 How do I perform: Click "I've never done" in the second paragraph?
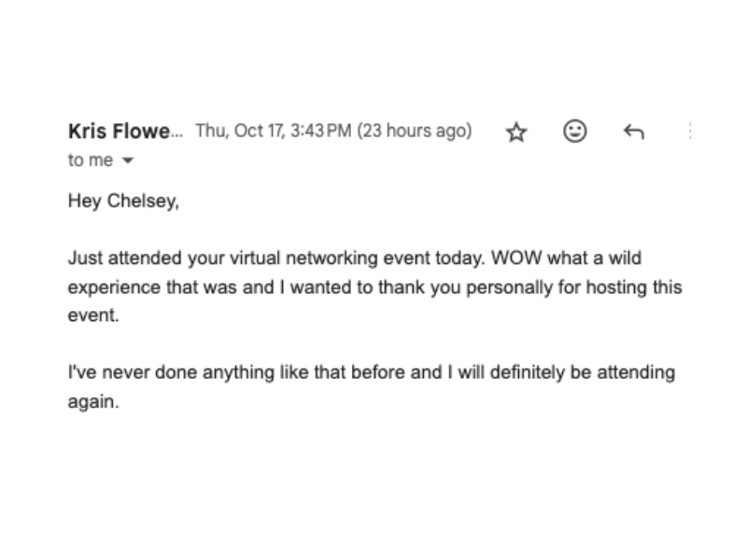point(120,373)
